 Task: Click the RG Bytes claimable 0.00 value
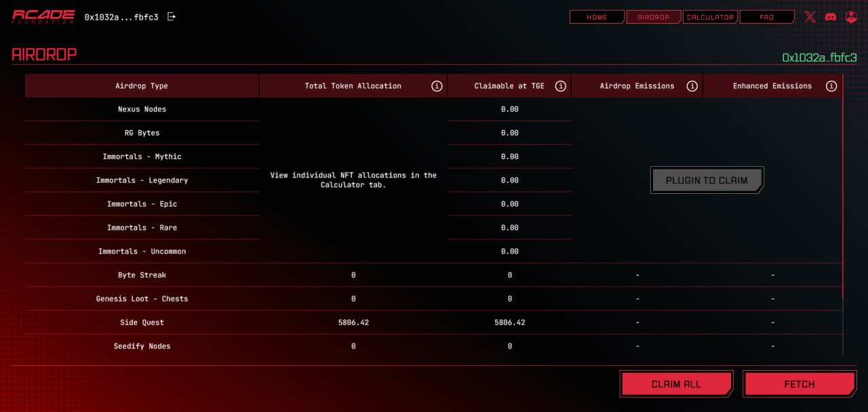pyautogui.click(x=509, y=133)
